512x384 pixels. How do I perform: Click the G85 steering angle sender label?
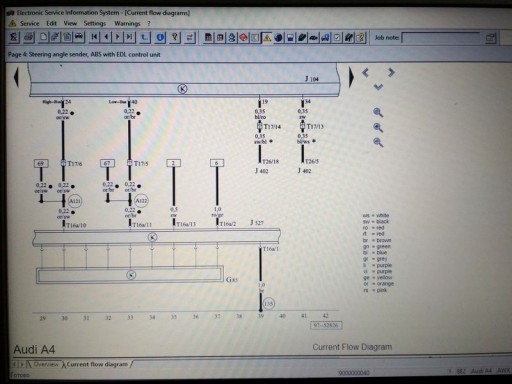(232, 280)
